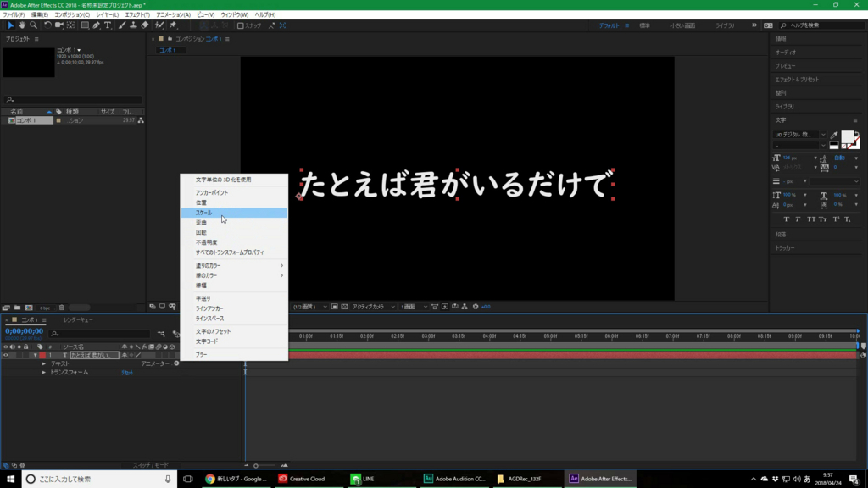
Task: Switch to レンダーキュー tab
Action: (78, 319)
